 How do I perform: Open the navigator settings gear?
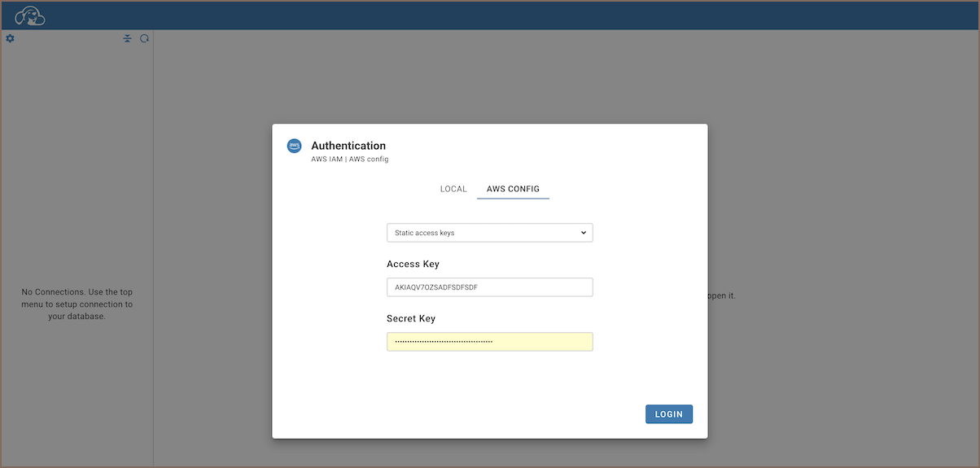(10, 38)
